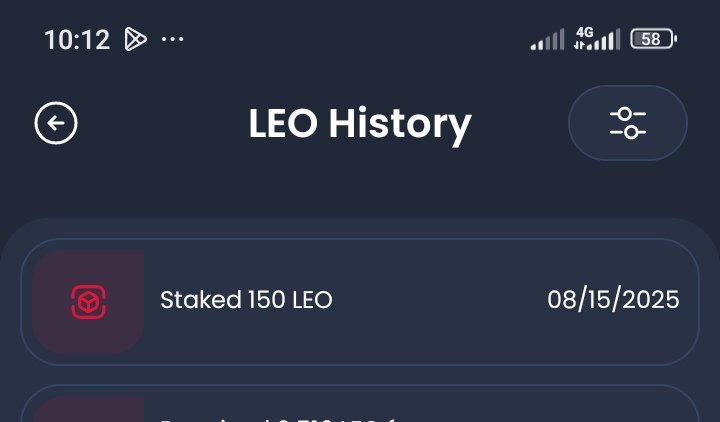720x422 pixels.
Task: Tap the lower slider knob in filter icon
Action: [x=631, y=132]
